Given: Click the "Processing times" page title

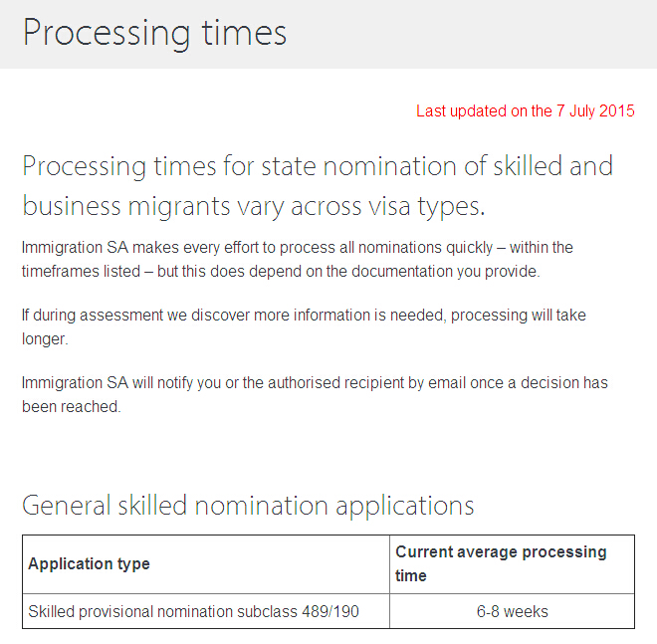Looking at the screenshot, I should click(x=154, y=32).
